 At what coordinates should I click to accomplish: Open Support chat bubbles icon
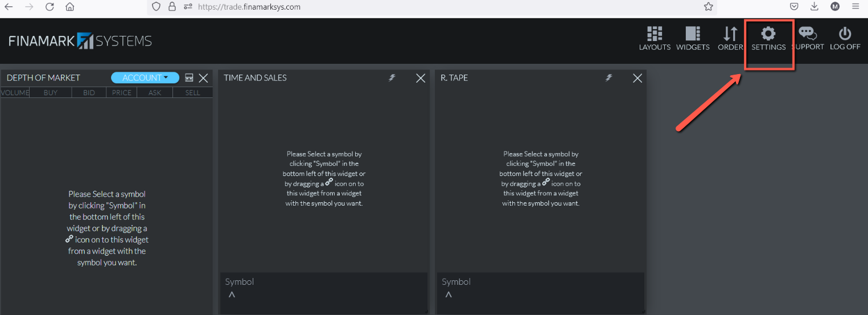(x=807, y=34)
